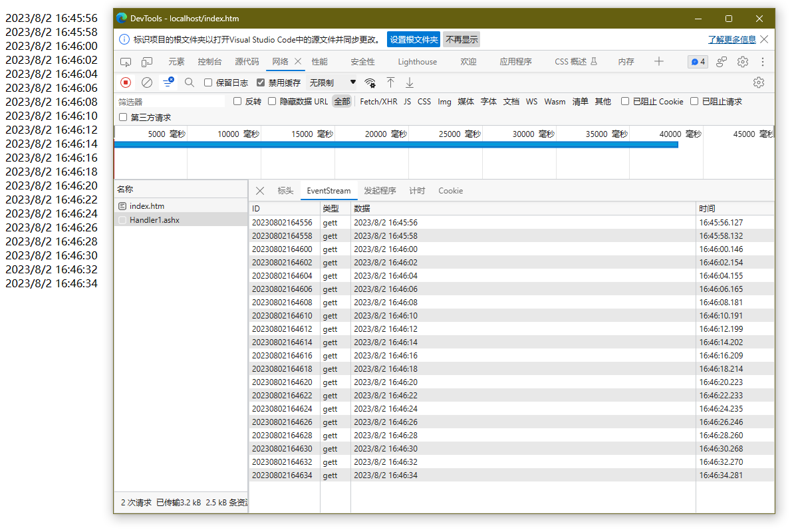The width and height of the screenshot is (798, 532).
Task: Click the export HAR download arrow
Action: [410, 82]
